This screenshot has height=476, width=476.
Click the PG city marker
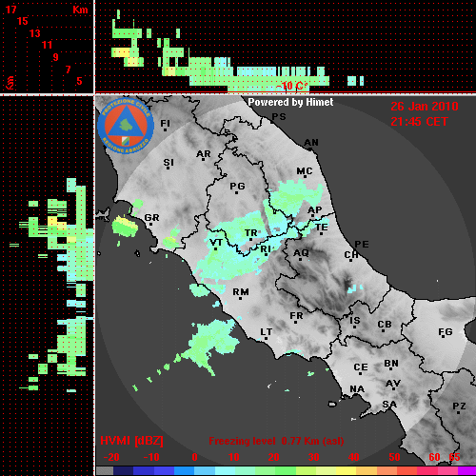coord(236,192)
